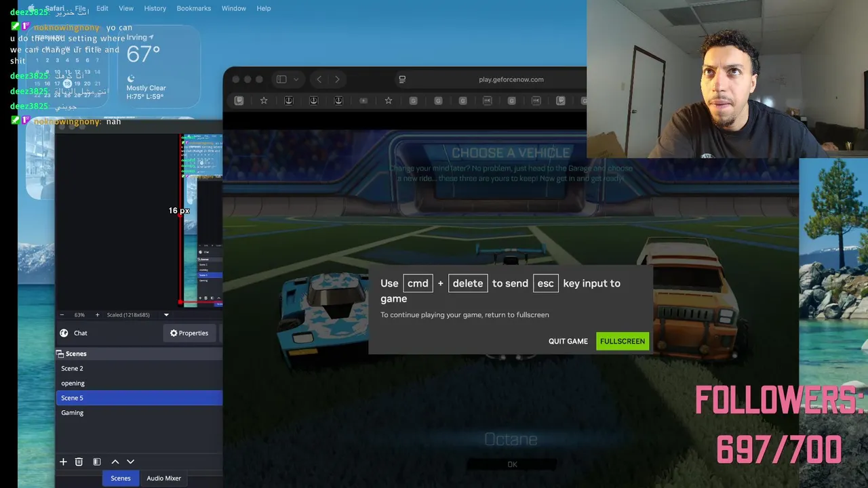Click QUIT GAME in the dialog
The height and width of the screenshot is (488, 868).
568,341
